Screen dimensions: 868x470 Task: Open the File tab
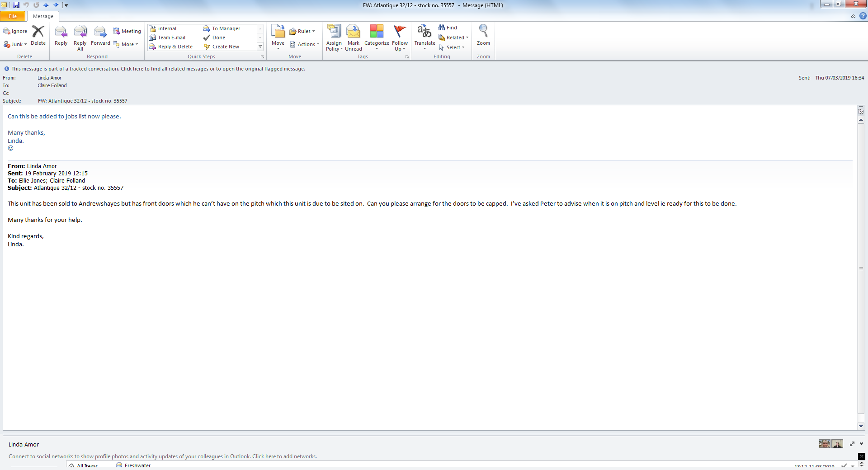[x=13, y=16]
